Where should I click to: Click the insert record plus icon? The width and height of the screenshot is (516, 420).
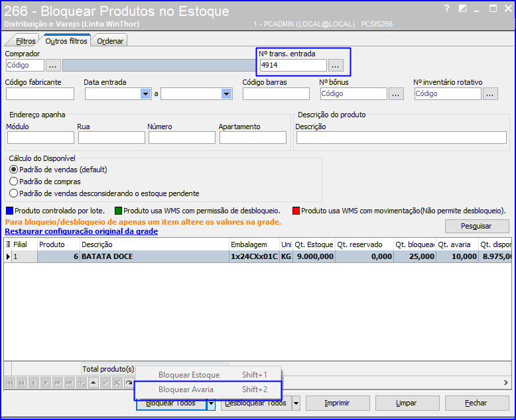coord(82,383)
